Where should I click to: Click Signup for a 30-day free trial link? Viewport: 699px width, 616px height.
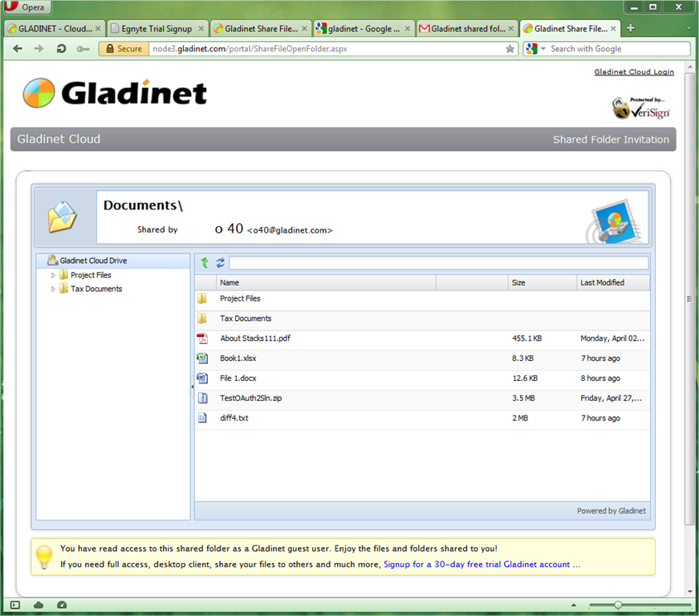477,565
